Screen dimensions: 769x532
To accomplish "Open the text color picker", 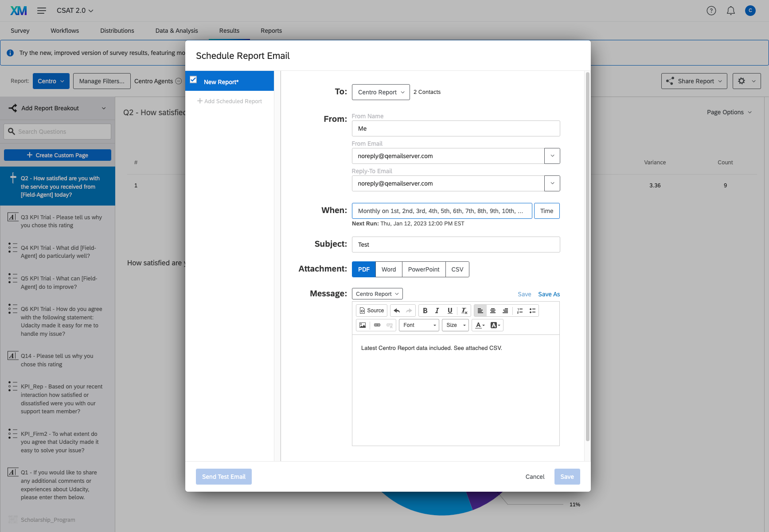I will pyautogui.click(x=480, y=325).
